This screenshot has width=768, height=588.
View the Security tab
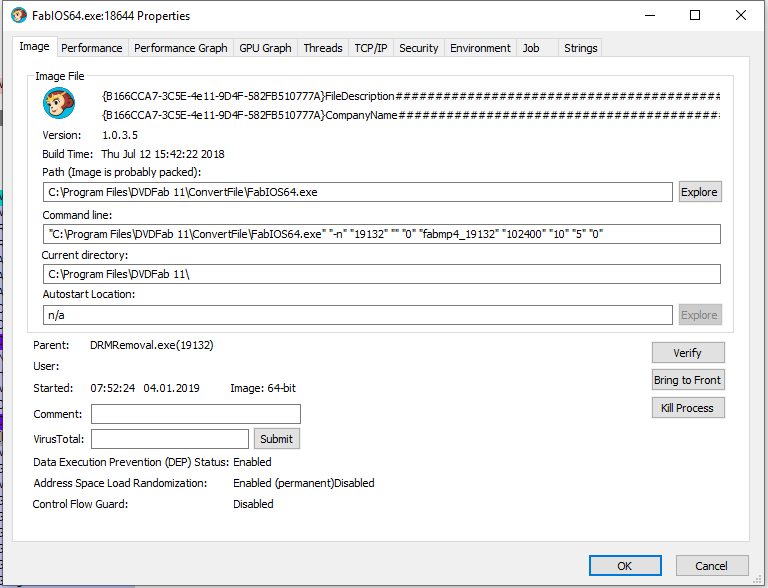click(418, 48)
